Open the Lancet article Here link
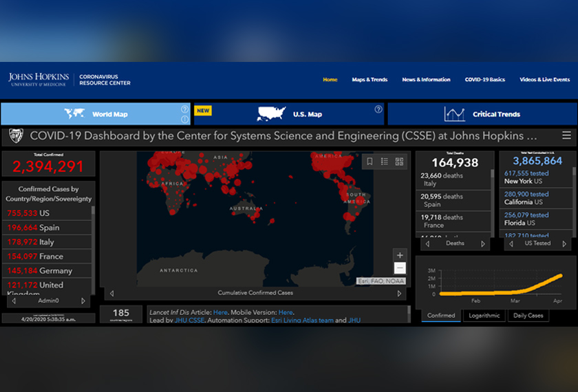578x392 pixels. pos(220,312)
